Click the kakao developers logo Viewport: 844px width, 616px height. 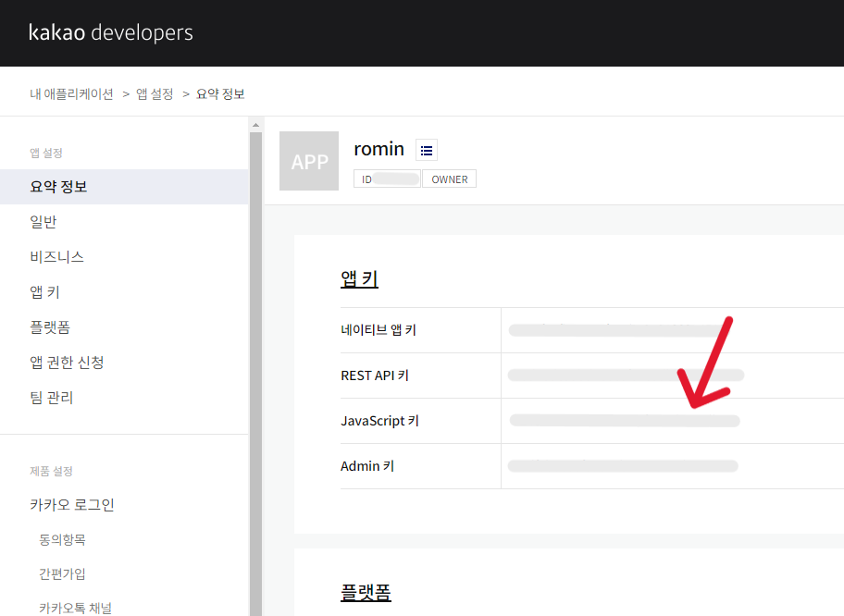tap(111, 32)
